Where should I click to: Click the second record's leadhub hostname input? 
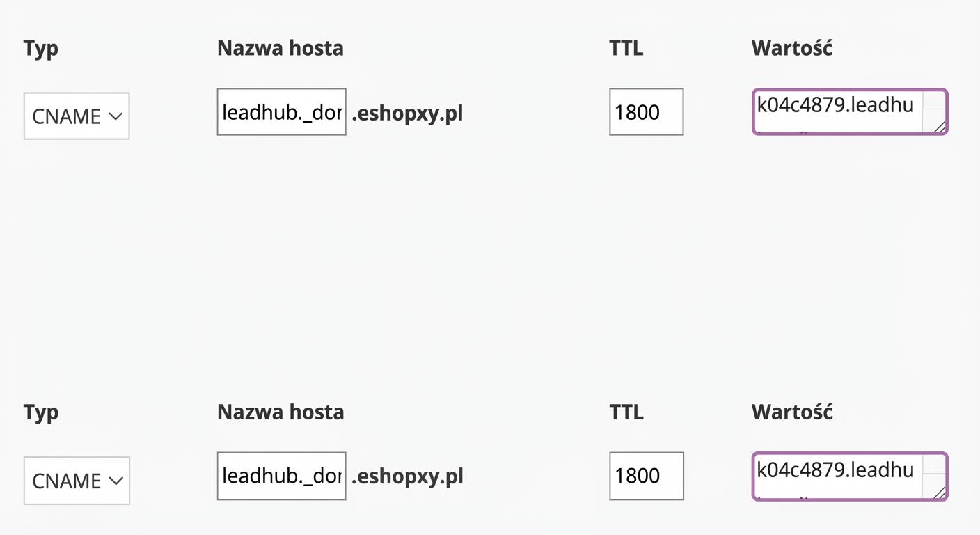(x=281, y=476)
